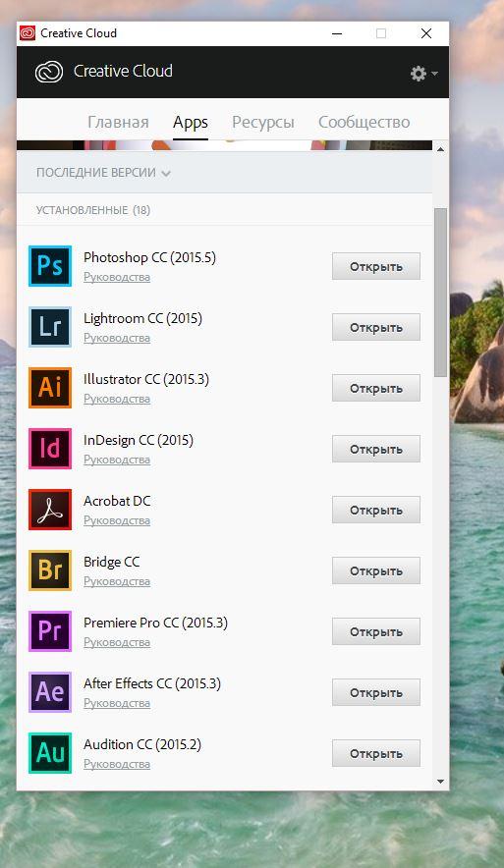Click the Lightroom CC app icon
504x868 pixels.
[50, 327]
